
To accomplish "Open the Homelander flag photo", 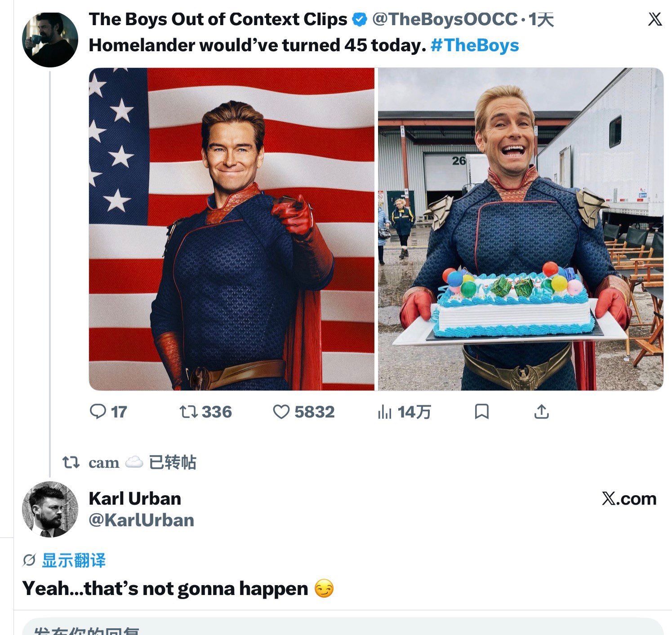I will point(231,229).
